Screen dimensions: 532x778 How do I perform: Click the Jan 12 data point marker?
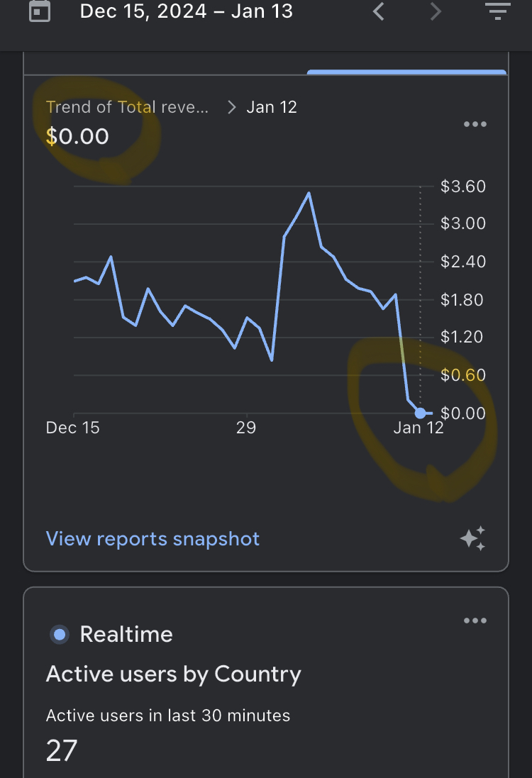421,413
